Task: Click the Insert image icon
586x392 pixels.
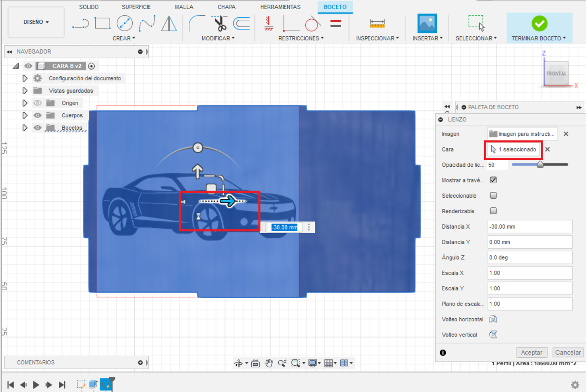Action: pyautogui.click(x=427, y=23)
